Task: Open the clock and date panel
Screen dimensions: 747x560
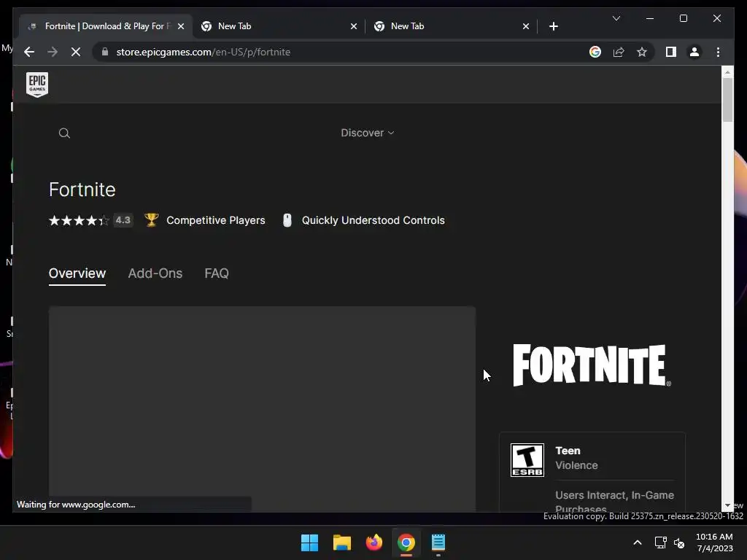Action: (714, 542)
